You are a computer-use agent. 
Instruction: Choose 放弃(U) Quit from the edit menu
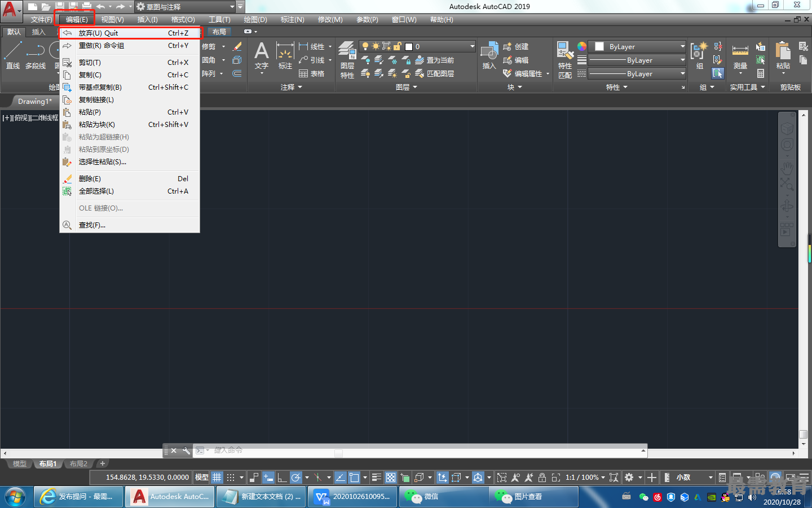click(x=130, y=33)
